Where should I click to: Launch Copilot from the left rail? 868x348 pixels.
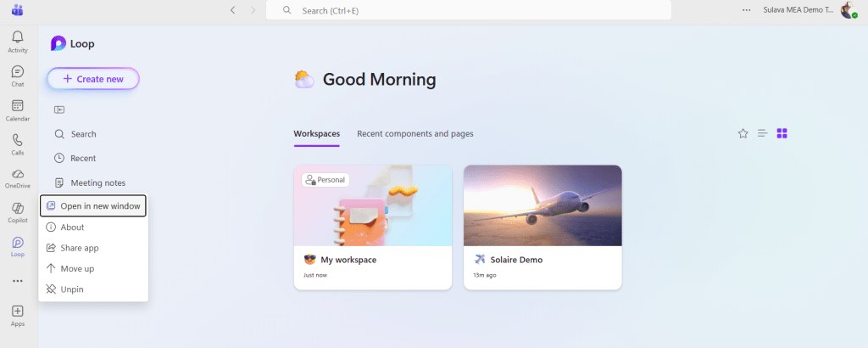coord(18,210)
